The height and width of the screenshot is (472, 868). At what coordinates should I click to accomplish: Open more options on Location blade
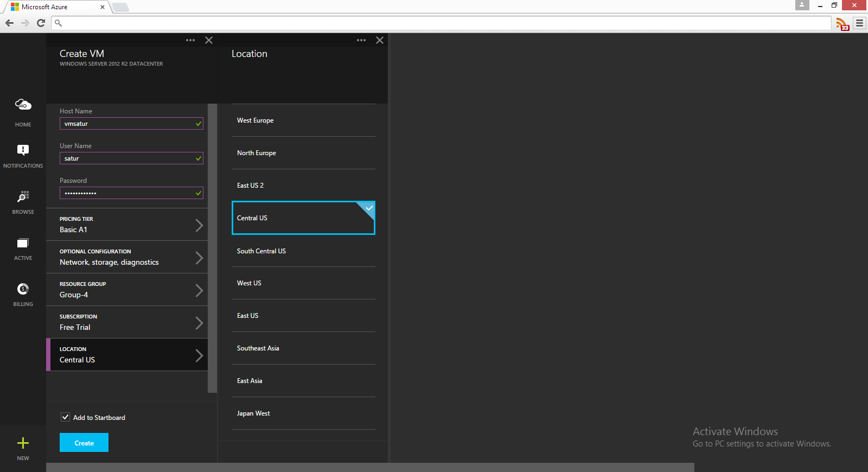click(x=361, y=40)
